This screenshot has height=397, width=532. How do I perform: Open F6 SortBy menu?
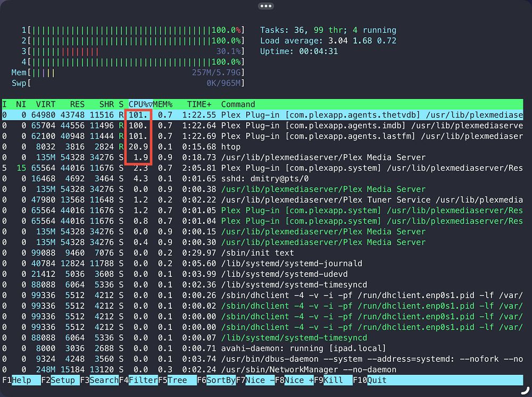[x=216, y=380]
